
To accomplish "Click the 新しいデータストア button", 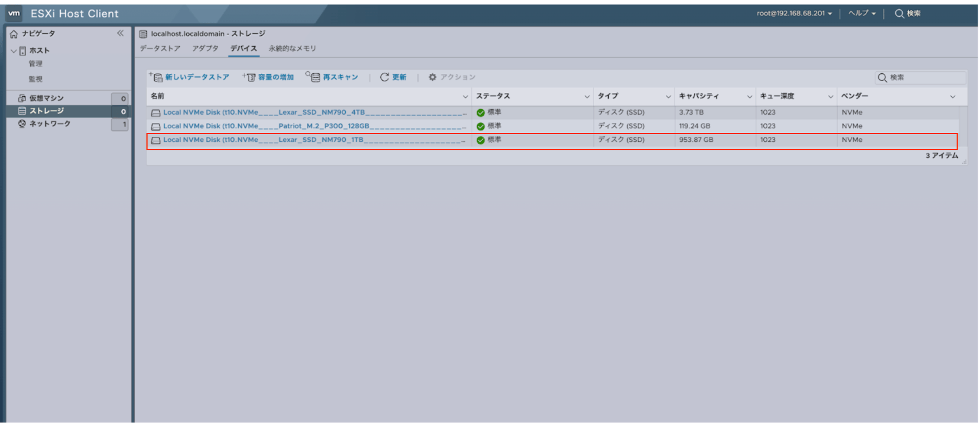I will pos(189,77).
